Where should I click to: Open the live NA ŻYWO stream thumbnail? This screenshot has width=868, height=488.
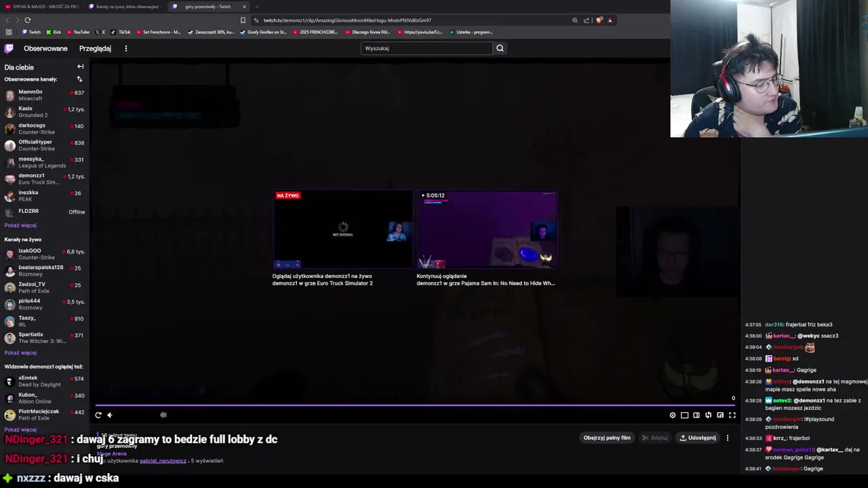(x=342, y=230)
